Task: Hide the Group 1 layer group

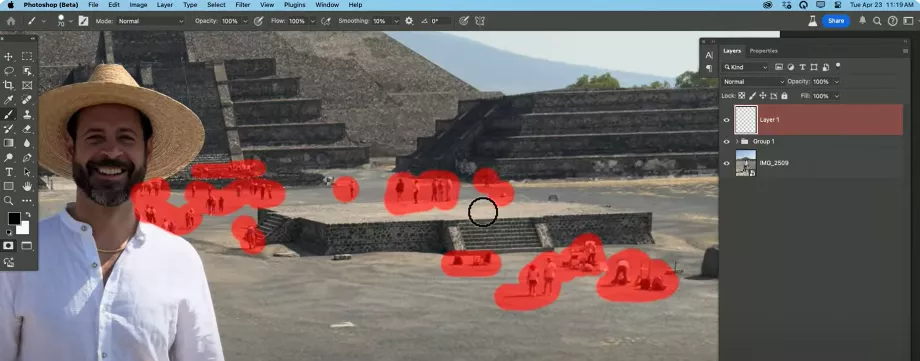Action: (x=726, y=141)
